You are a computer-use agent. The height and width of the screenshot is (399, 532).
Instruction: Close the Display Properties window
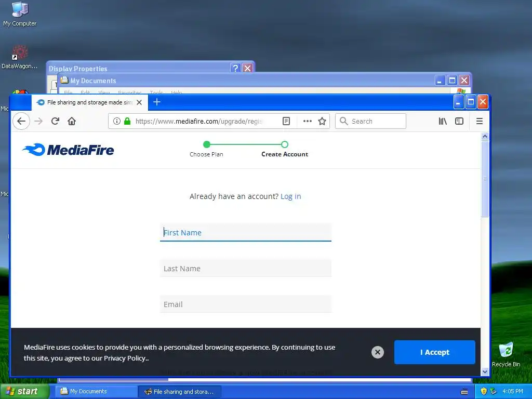tap(248, 68)
